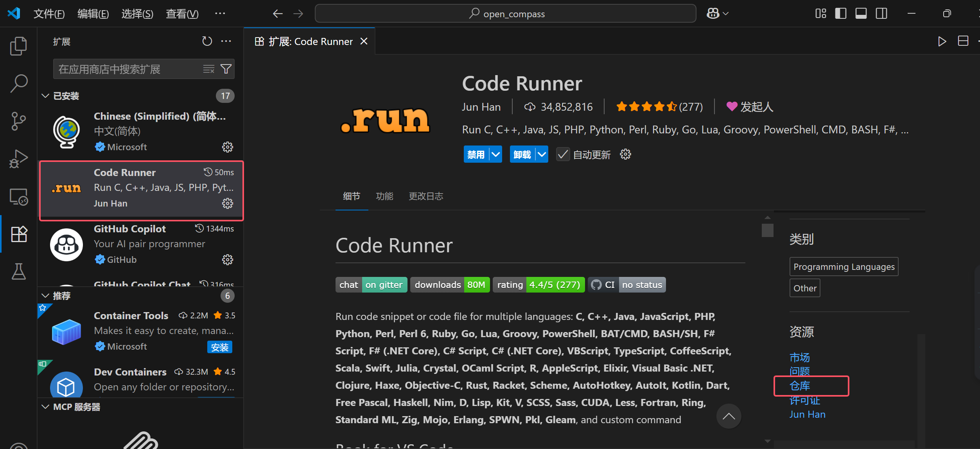This screenshot has height=449, width=980.
Task: Open the Testing flask view
Action: 18,271
